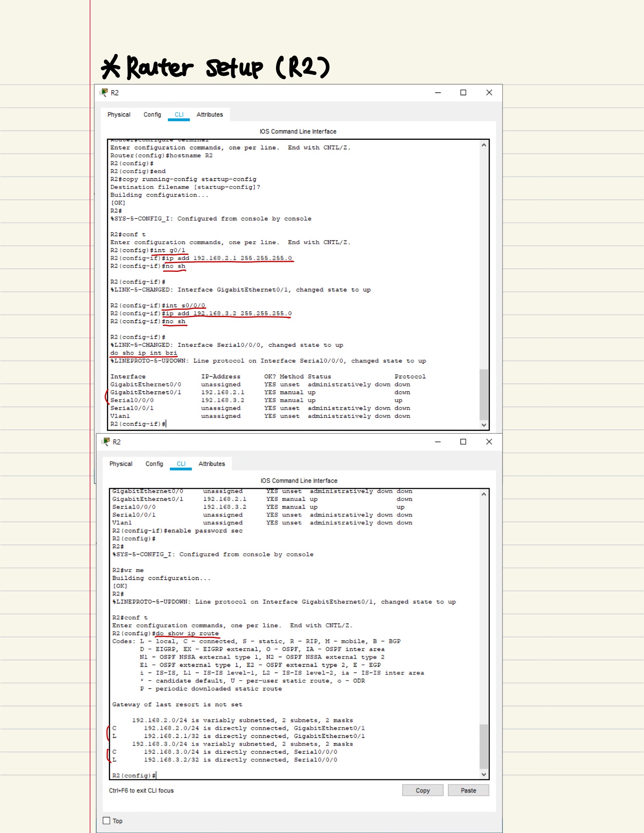Click 'Router(config)#hostname R2' line
The width and height of the screenshot is (644, 833).
(161, 156)
